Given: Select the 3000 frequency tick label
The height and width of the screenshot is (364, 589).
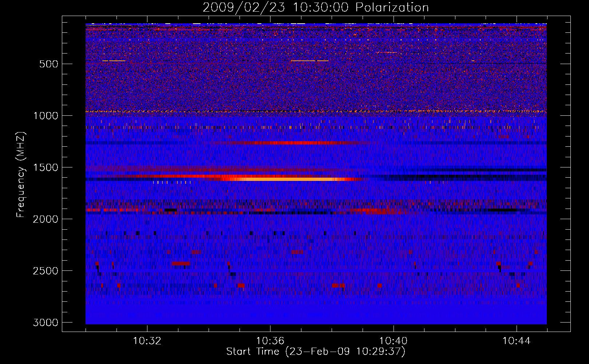Looking at the screenshot, I should pyautogui.click(x=46, y=323).
